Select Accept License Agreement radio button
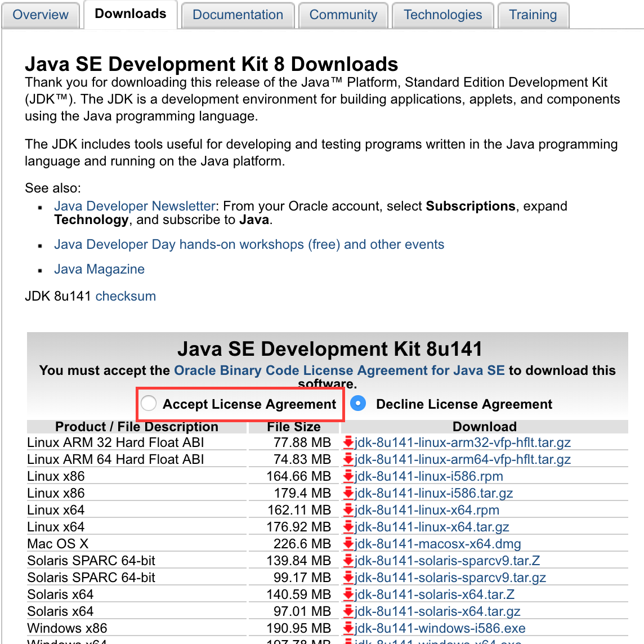 point(148,403)
